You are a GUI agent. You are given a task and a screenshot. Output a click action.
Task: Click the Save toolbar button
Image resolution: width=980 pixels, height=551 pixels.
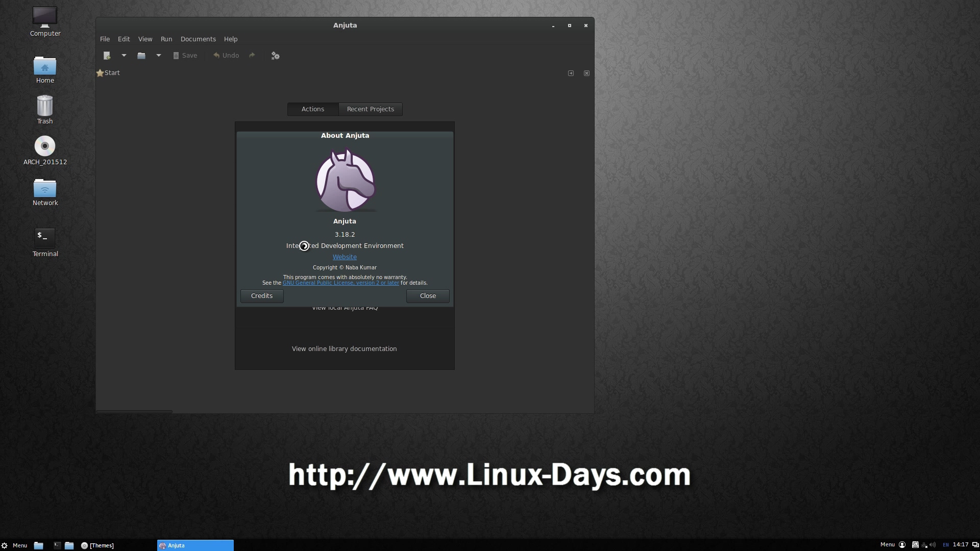coord(185,56)
